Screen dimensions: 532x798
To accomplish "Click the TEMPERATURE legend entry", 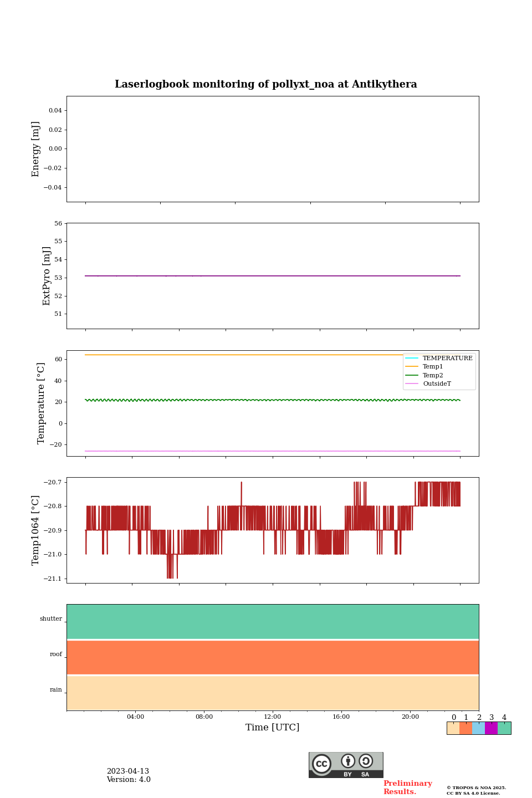I will (439, 358).
